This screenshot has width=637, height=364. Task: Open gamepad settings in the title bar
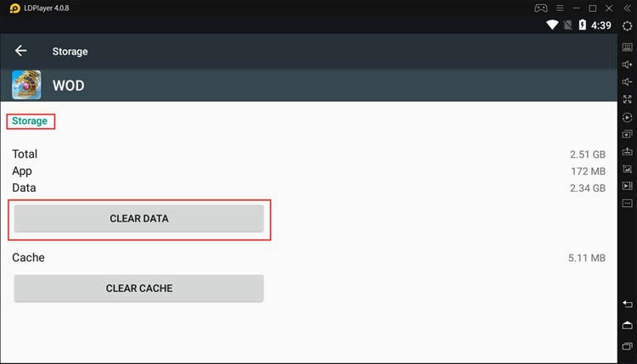(540, 8)
